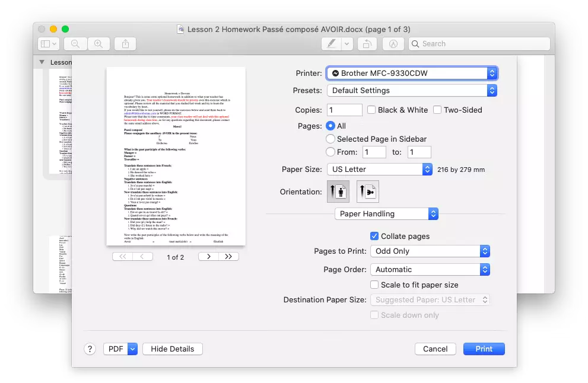The height and width of the screenshot is (383, 588).
Task: Open Page Order Automatic dropdown
Action: [430, 269]
